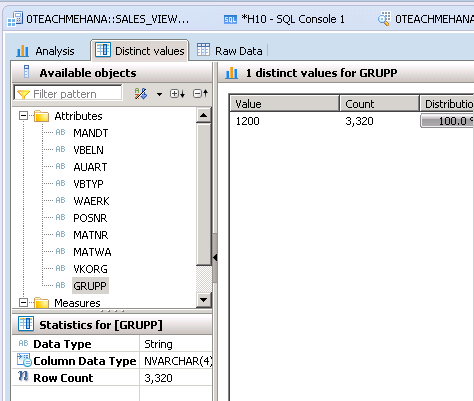Open the 0TEACHMEHANA::SALES_VIEW editor tab
The height and width of the screenshot is (401, 474).
99,19
